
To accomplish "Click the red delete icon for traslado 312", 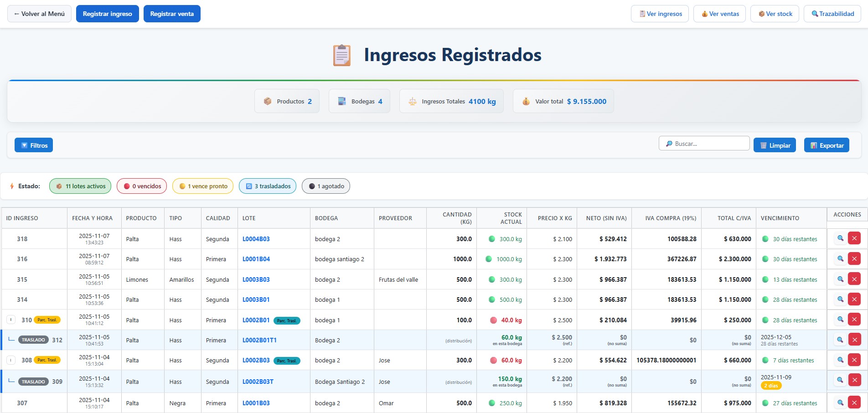I will pyautogui.click(x=854, y=340).
